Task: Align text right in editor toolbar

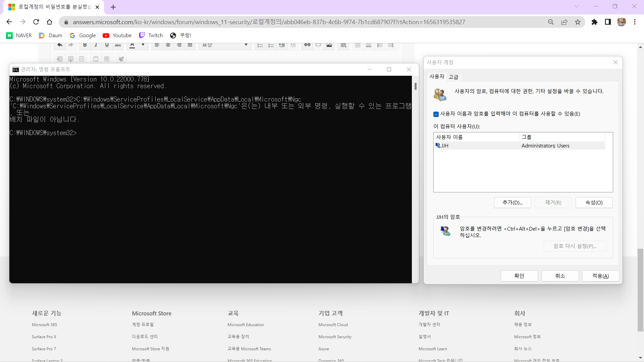Action: pos(179,45)
